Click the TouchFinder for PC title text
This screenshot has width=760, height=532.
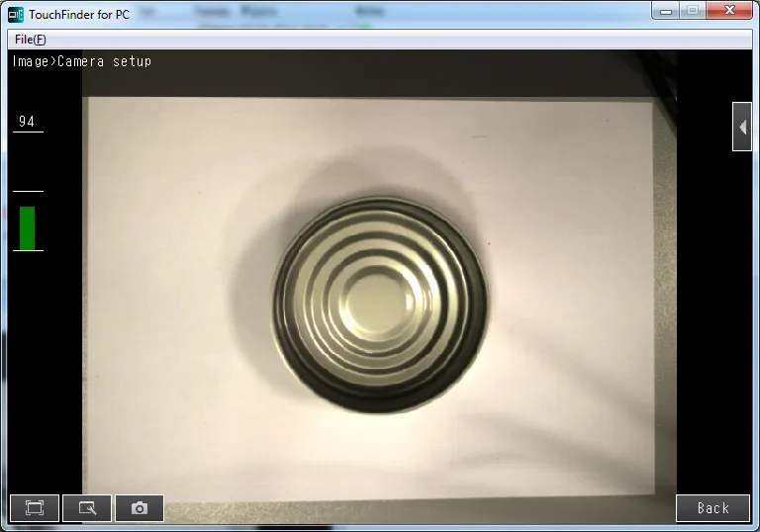77,14
